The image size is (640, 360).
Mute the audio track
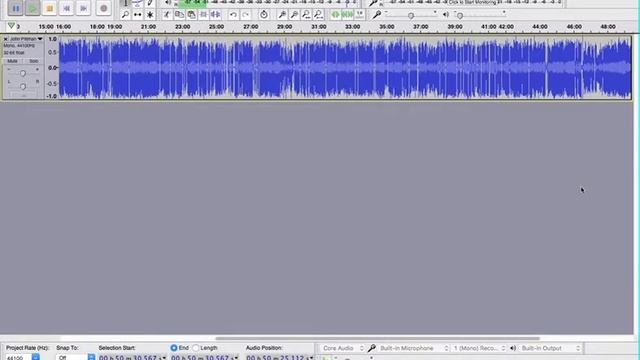pos(12,61)
